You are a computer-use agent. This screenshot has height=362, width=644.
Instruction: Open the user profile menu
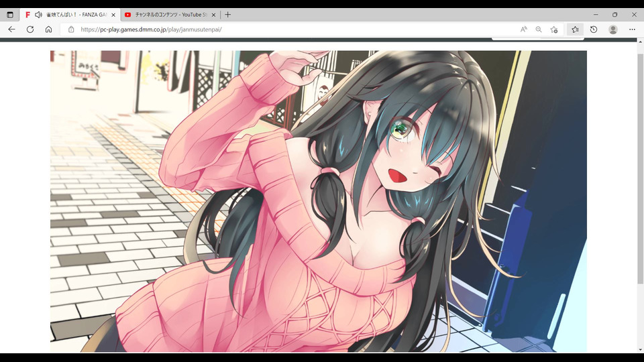[613, 29]
